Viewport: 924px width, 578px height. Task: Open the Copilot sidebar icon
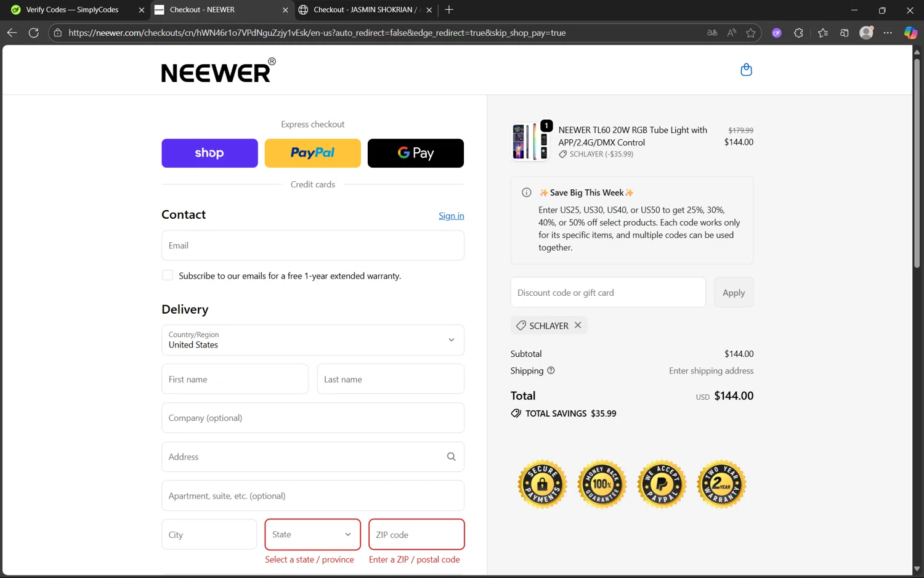910,33
